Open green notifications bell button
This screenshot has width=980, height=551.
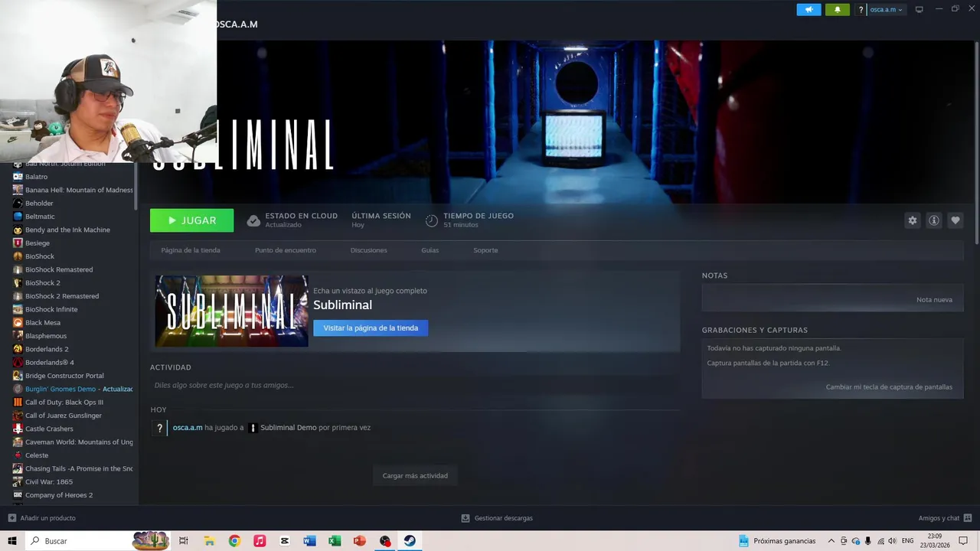(x=837, y=10)
